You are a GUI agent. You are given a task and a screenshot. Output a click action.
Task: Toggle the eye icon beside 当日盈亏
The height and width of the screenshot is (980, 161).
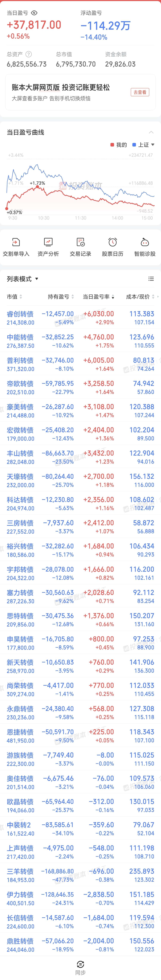click(34, 13)
